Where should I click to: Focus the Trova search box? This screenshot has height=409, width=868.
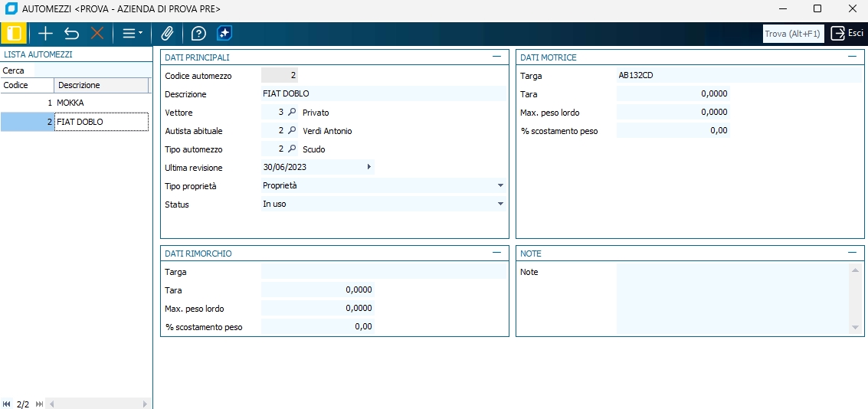coord(793,34)
